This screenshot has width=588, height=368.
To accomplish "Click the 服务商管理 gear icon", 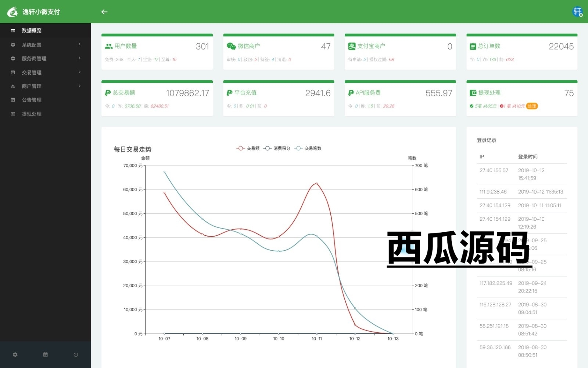I will (13, 59).
